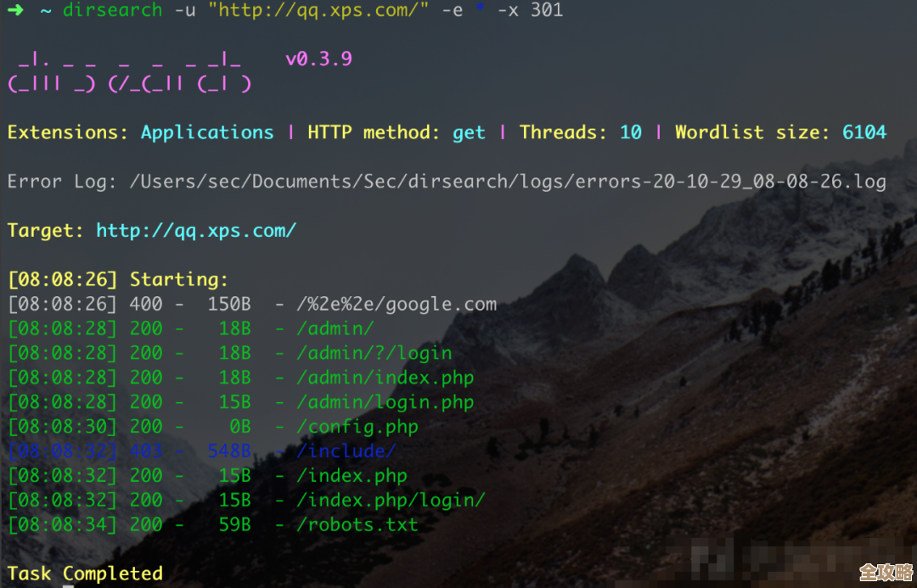Open the error log file path
The image size is (917, 588).
pyautogui.click(x=507, y=182)
